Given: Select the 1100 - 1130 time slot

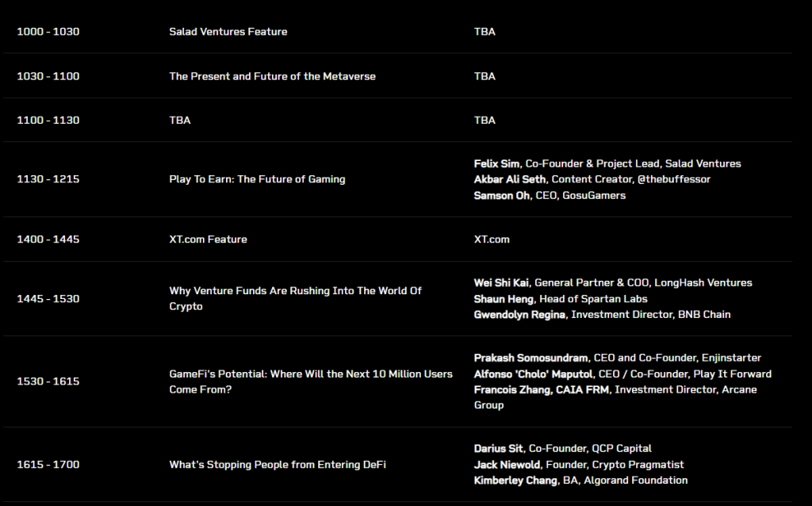Looking at the screenshot, I should 48,121.
